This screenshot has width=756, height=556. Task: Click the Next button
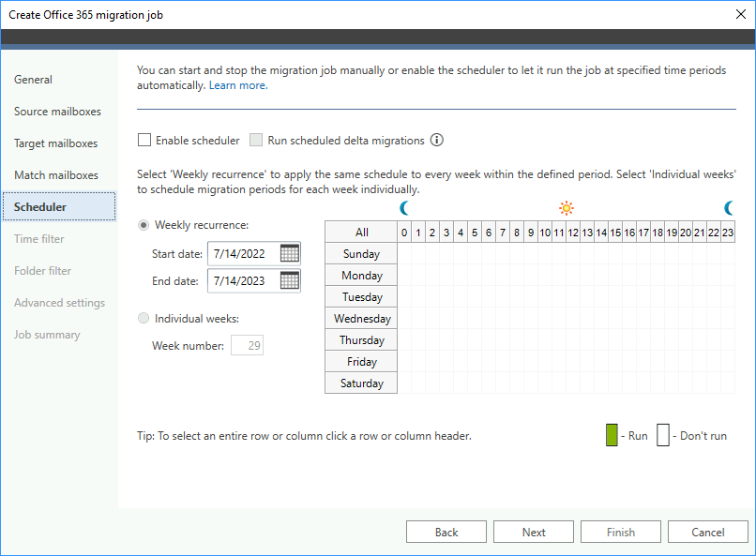pyautogui.click(x=534, y=532)
